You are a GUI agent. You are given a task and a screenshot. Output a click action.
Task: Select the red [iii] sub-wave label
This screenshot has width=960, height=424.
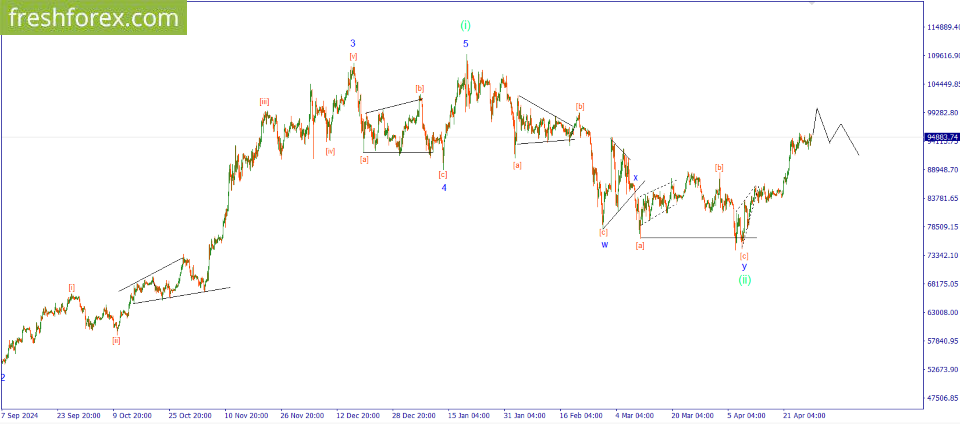[264, 101]
